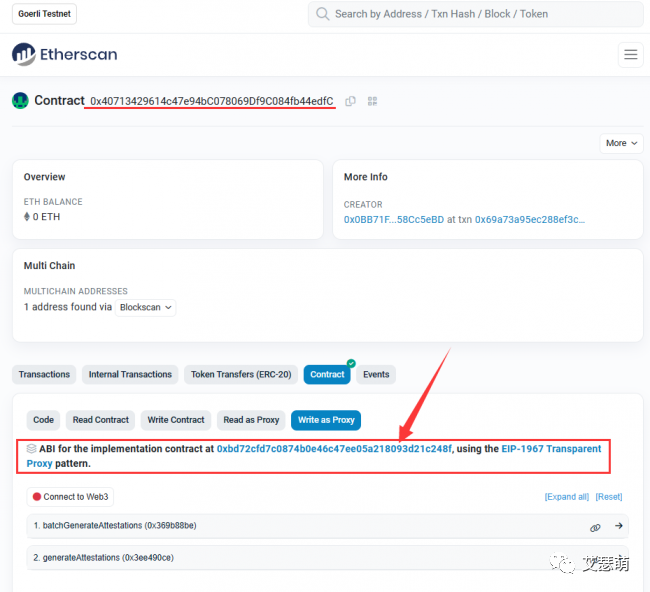The image size is (650, 592).
Task: Open the Events tab
Action: [x=376, y=374]
